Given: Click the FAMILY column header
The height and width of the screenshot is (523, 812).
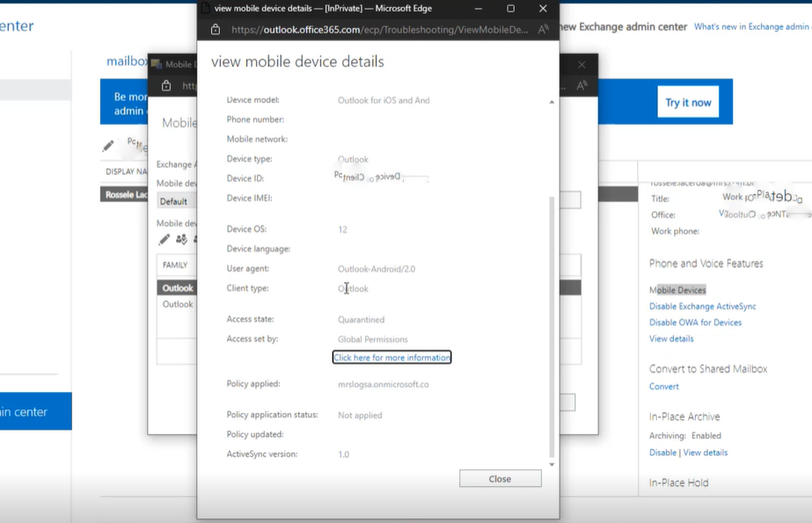Looking at the screenshot, I should tap(175, 265).
